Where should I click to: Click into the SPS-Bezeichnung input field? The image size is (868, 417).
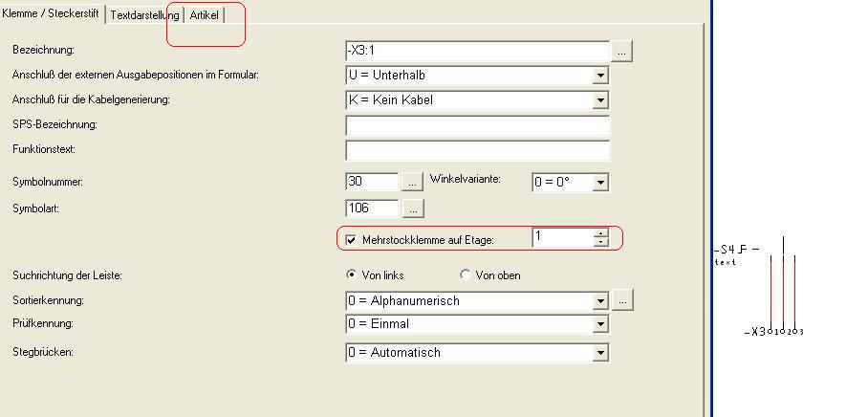[x=478, y=125]
